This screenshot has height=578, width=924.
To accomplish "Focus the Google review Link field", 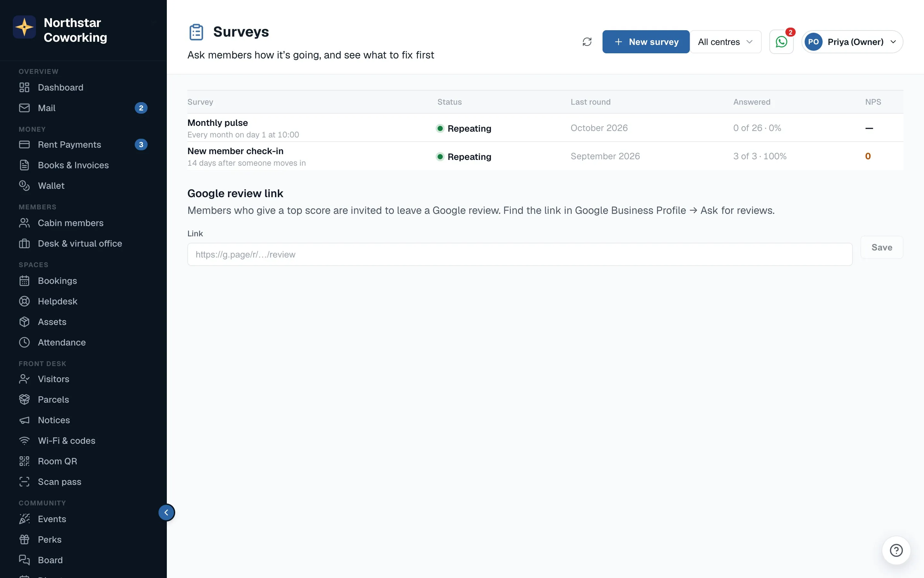I will 520,254.
